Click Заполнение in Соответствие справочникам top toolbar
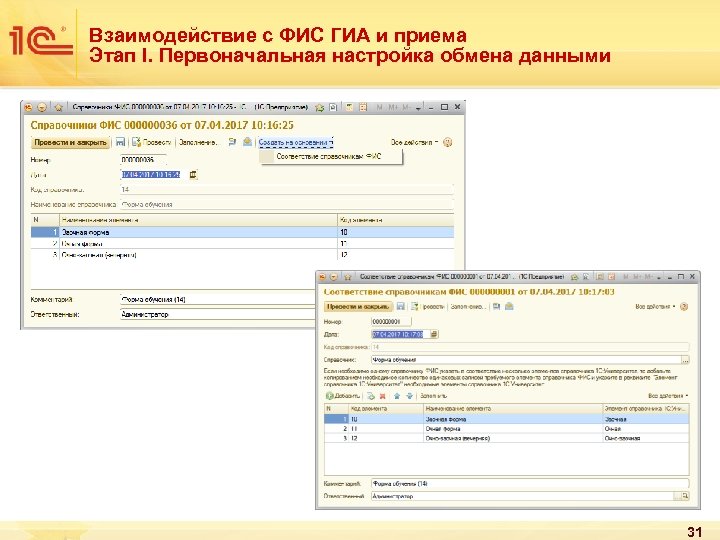The image size is (720, 540). tap(467, 306)
